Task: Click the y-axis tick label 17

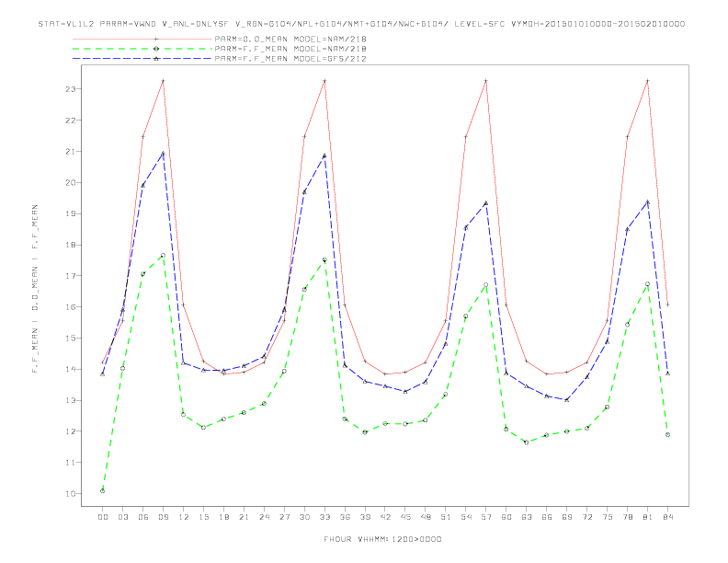Action: [x=71, y=275]
